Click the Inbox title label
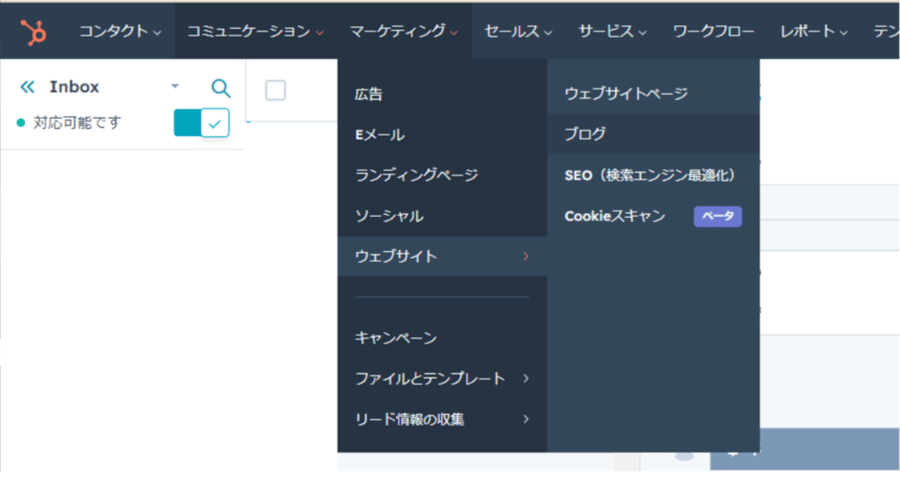 74,87
